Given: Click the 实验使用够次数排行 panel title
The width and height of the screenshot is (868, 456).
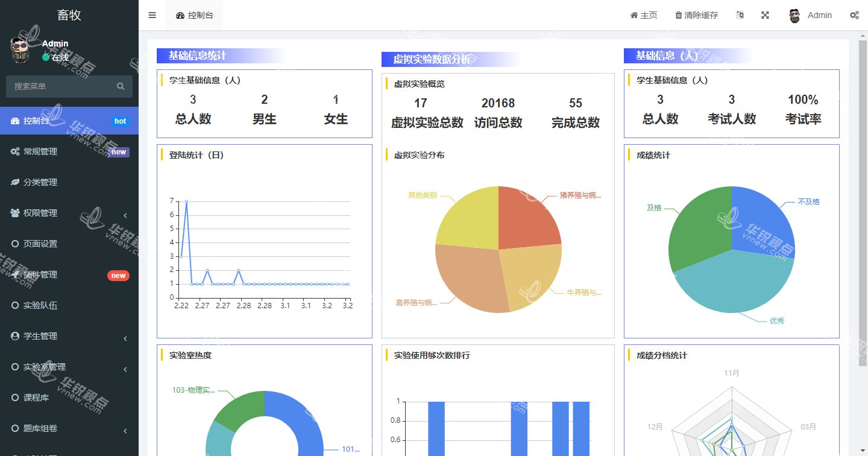Looking at the screenshot, I should click(432, 355).
